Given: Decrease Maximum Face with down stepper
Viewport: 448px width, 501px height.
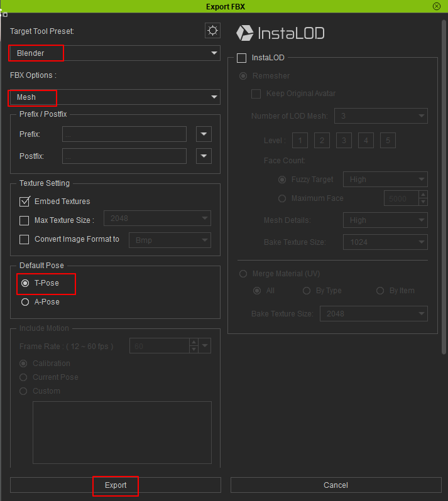Looking at the screenshot, I should [x=423, y=202].
